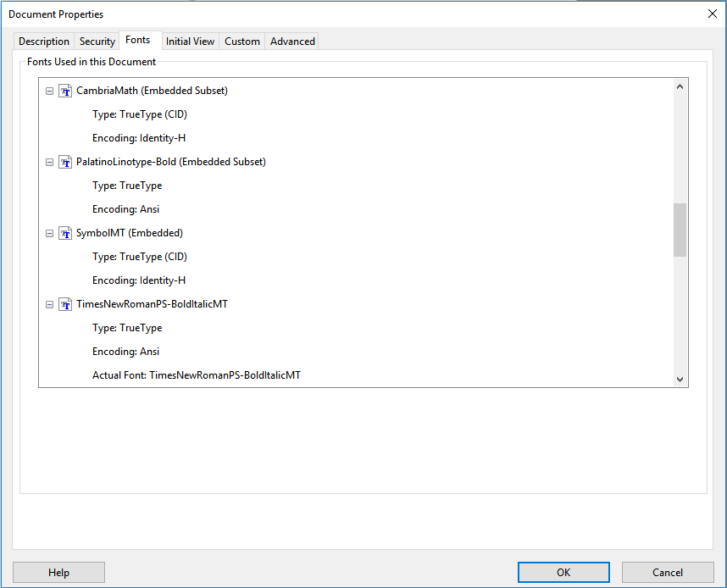
Task: Open the Security tab
Action: tap(97, 41)
